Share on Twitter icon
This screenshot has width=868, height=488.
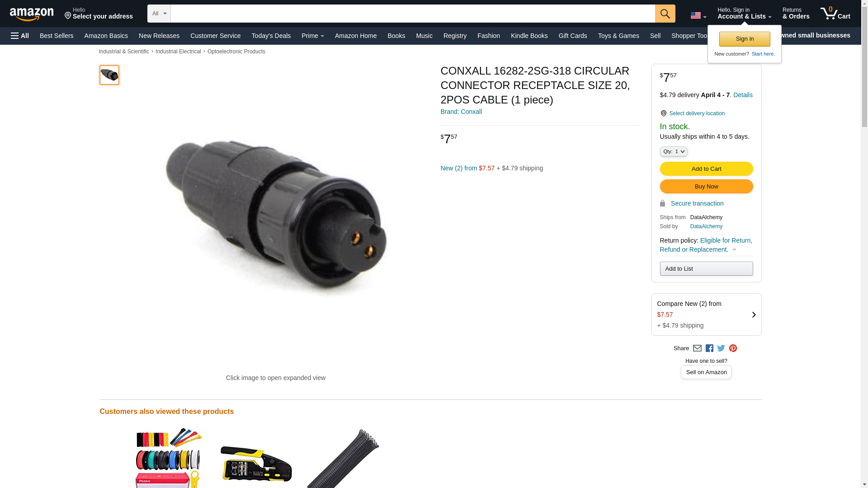click(x=721, y=348)
